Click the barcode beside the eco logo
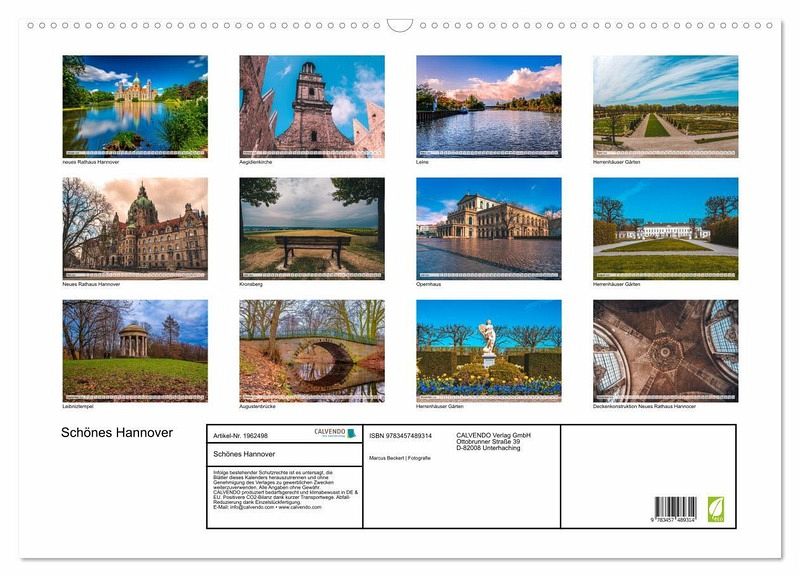The height and width of the screenshot is (577, 800). (676, 507)
